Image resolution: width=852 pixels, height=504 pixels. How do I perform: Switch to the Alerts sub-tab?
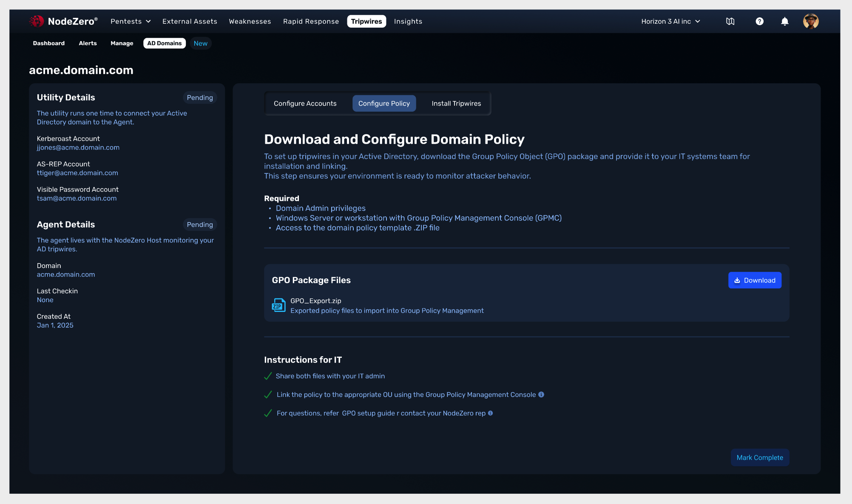(88, 43)
